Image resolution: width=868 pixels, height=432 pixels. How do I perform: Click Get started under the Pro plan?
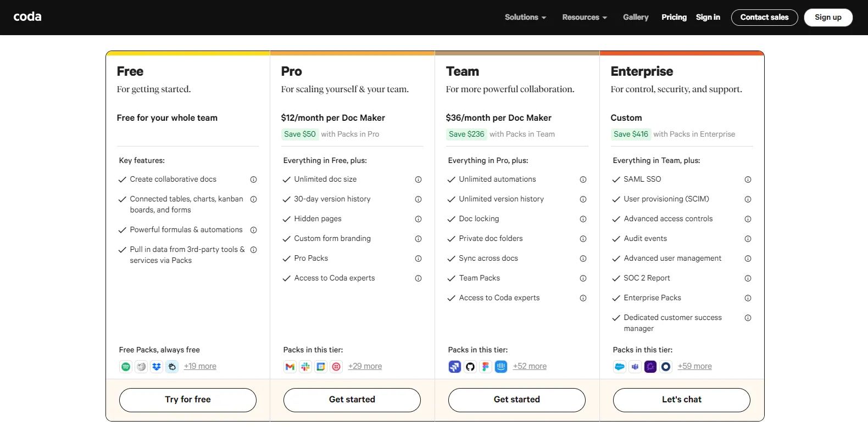pyautogui.click(x=352, y=400)
